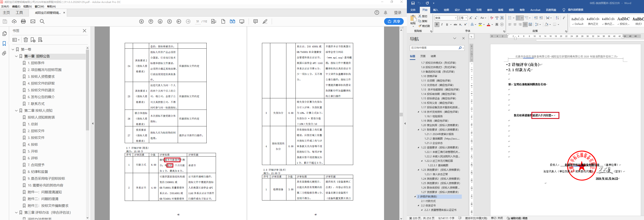Image resolution: width=644 pixels, height=220 pixels.
Task: Toggle strikethrough in Word
Action: (x=455, y=25)
